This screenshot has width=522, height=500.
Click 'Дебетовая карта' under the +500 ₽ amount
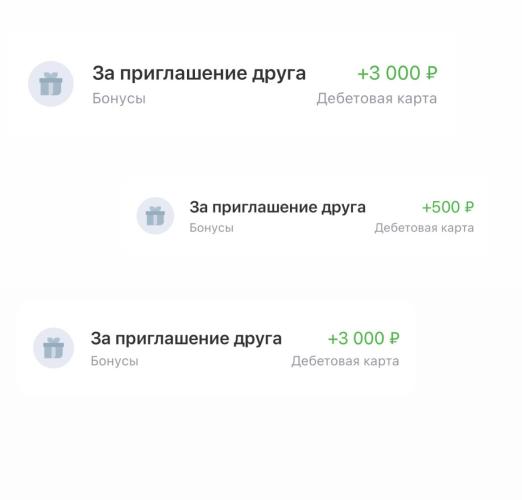(424, 228)
